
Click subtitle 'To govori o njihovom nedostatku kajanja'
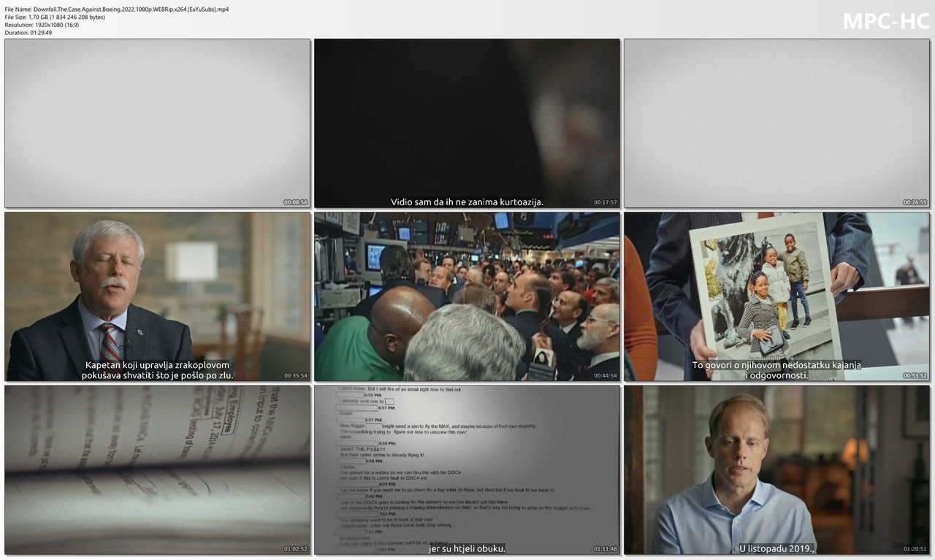pyautogui.click(x=776, y=365)
